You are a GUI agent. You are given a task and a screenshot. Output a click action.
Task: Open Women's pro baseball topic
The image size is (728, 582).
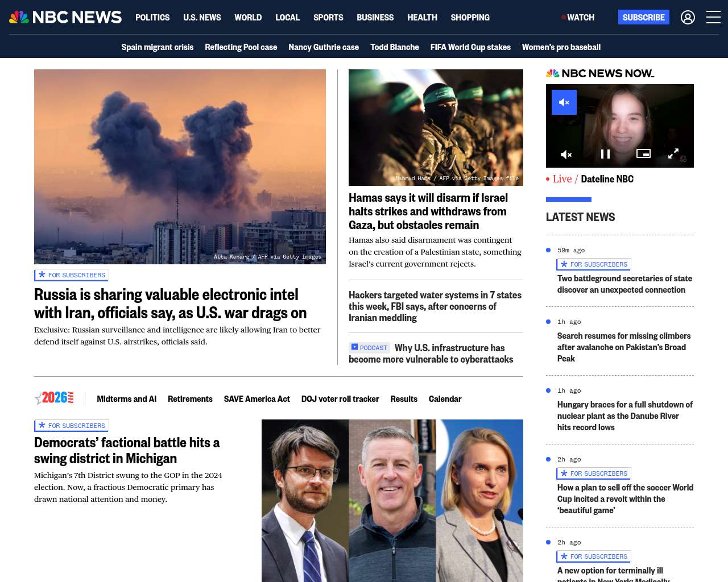point(561,47)
